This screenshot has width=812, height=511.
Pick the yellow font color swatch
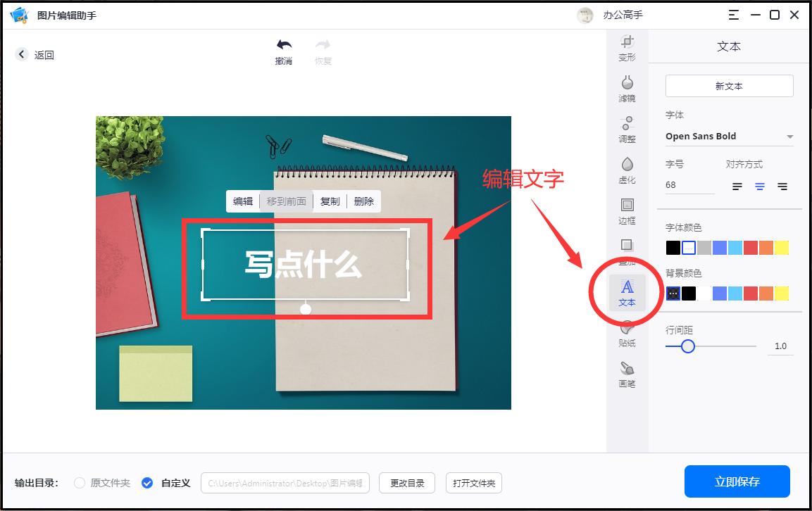pos(781,247)
